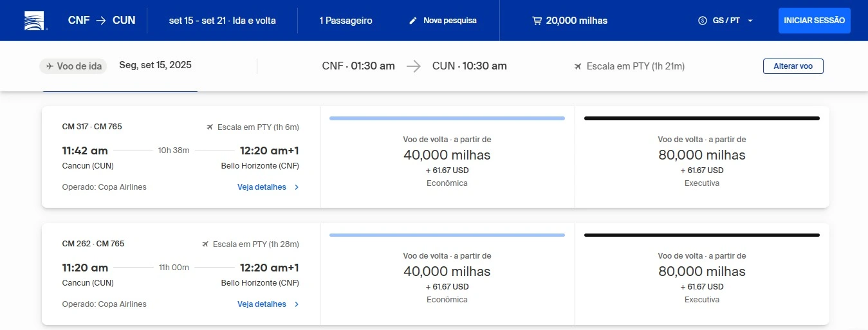Select 80,000 milhas Executiva for CM 317
Image resolution: width=868 pixels, height=330 pixels.
click(x=702, y=157)
